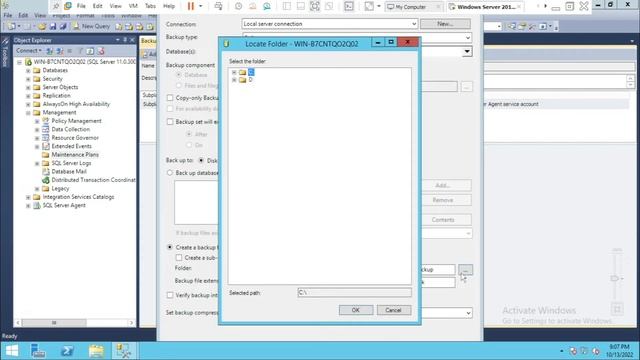Open the Backup type dropdown arrow
The width and height of the screenshot is (640, 360).
(x=467, y=38)
